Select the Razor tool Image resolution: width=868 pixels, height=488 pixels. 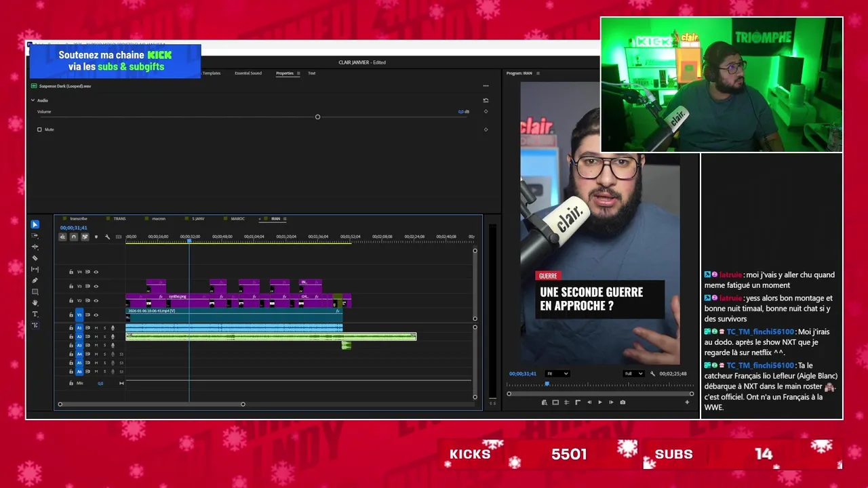(x=35, y=258)
